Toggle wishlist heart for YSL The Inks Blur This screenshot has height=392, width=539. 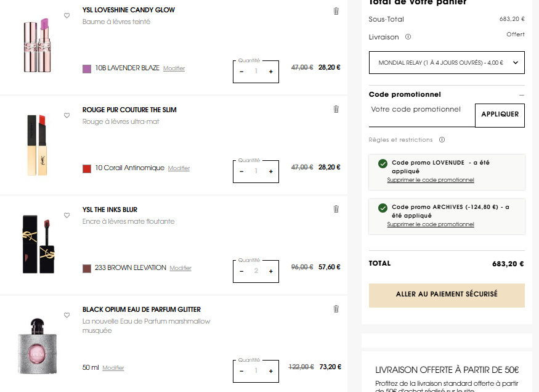(x=67, y=215)
